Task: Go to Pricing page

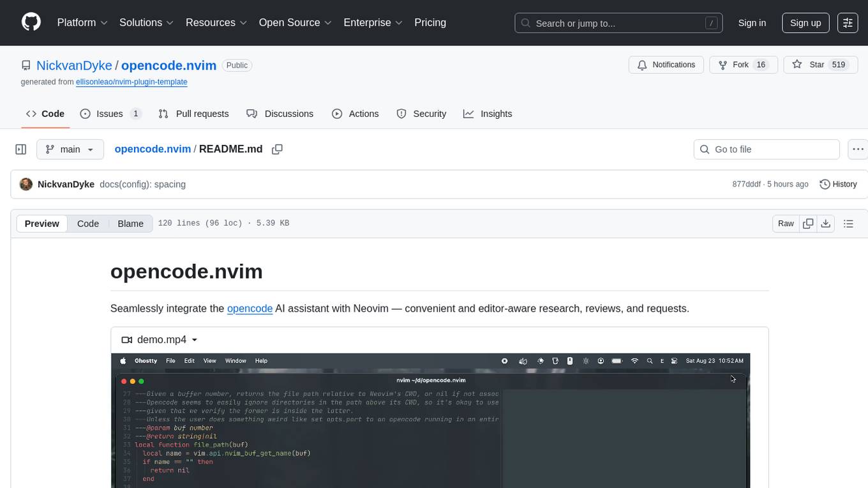Action: point(430,22)
